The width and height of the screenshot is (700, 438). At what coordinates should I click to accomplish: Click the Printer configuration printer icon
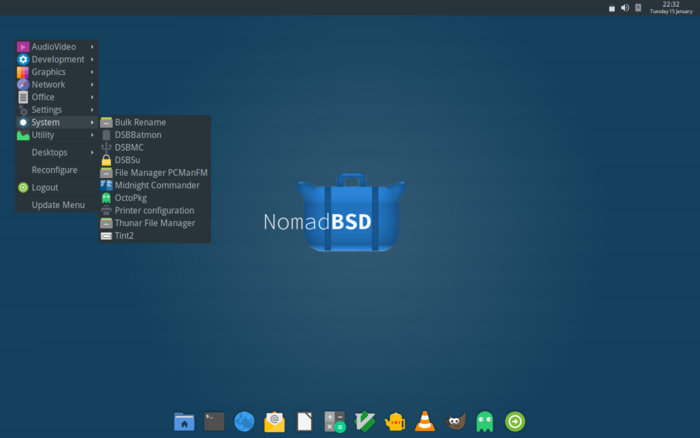(106, 210)
